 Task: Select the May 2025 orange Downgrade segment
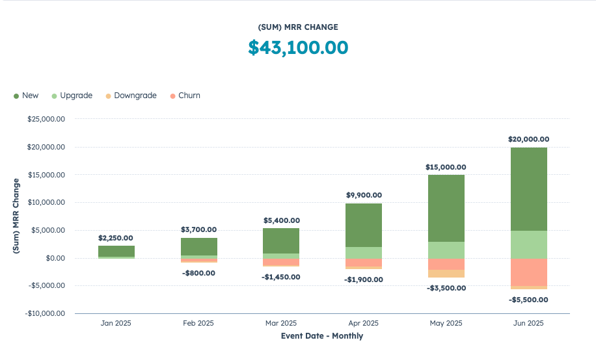pos(446,273)
